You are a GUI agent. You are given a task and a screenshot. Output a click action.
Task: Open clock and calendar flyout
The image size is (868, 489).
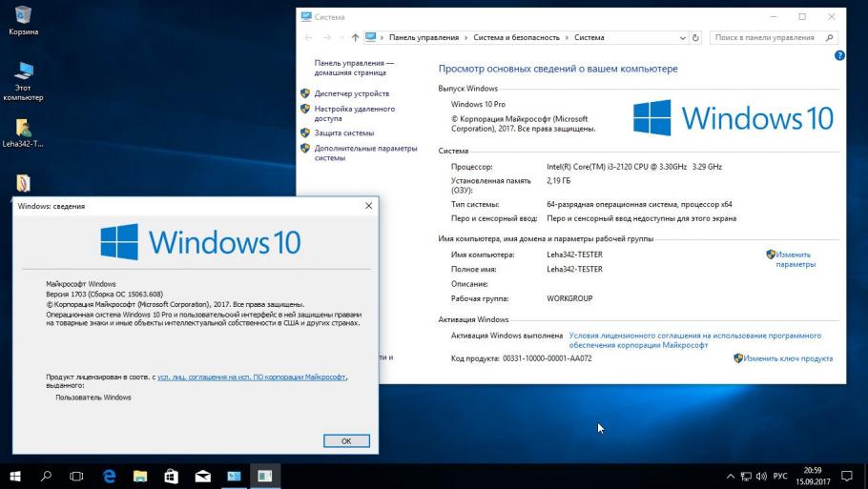point(813,477)
